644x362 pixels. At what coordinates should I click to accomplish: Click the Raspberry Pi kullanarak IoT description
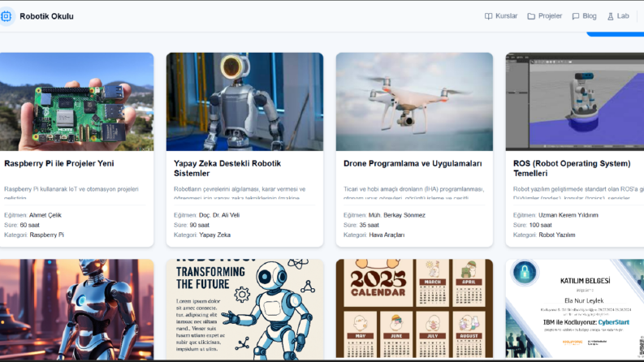[71, 192]
